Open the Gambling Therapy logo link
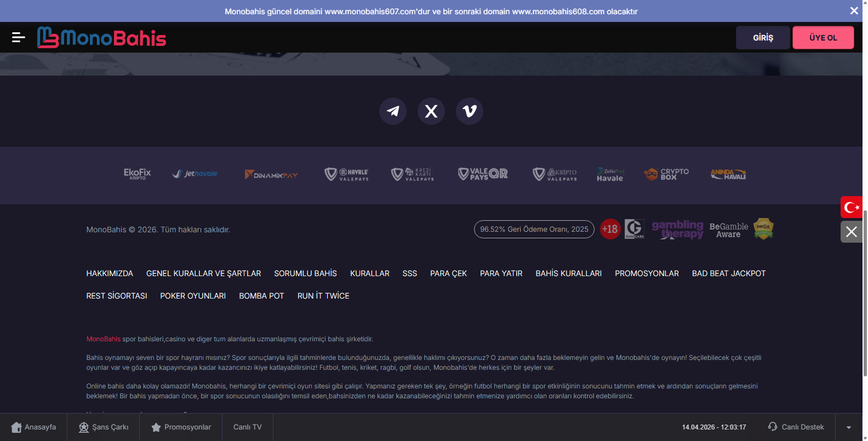Image resolution: width=868 pixels, height=441 pixels. (x=677, y=230)
